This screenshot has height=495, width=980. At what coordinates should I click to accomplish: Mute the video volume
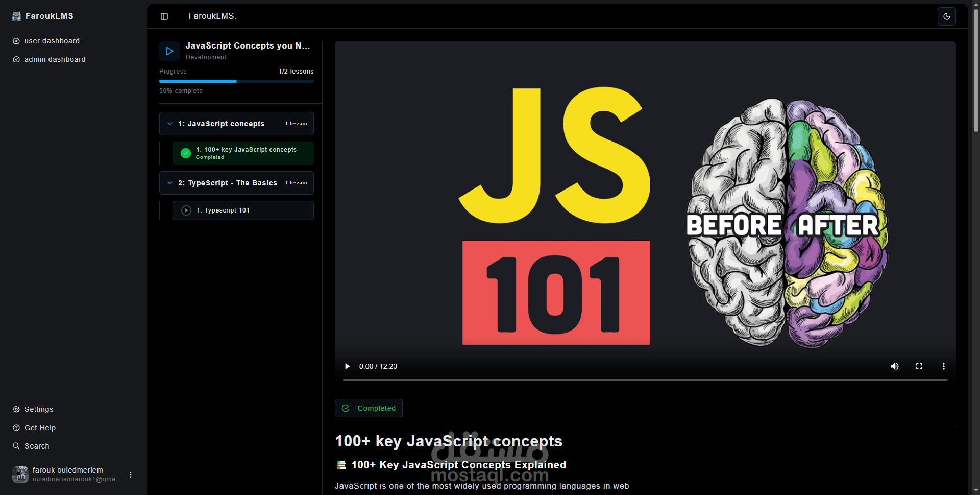[x=894, y=366]
